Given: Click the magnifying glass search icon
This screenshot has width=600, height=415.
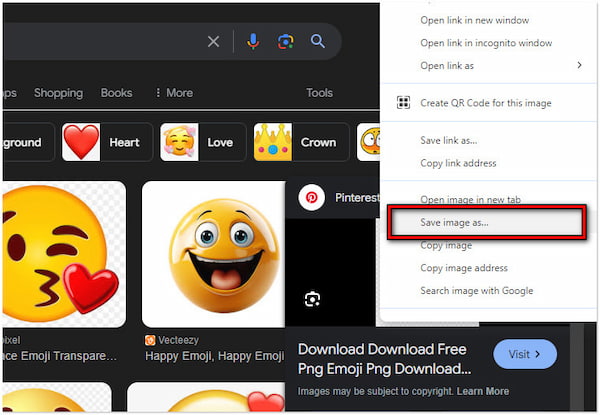Looking at the screenshot, I should click(x=318, y=41).
